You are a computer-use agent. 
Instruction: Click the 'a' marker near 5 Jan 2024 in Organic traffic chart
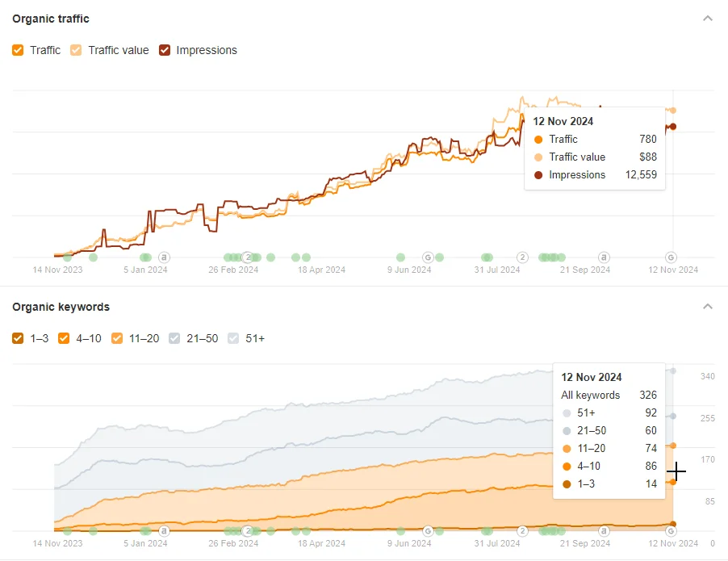coord(164,257)
